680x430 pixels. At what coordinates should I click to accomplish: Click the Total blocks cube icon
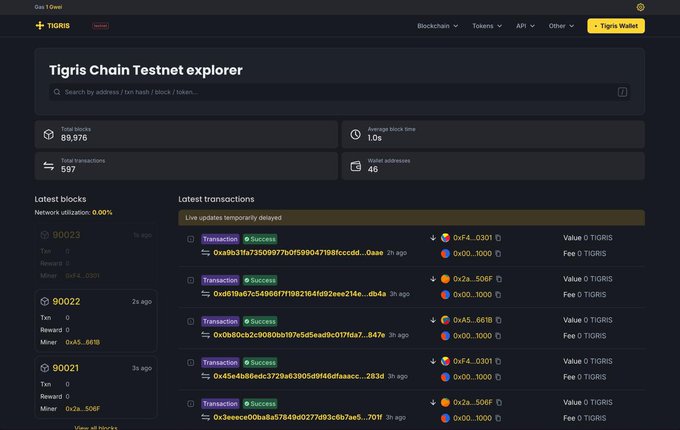49,134
